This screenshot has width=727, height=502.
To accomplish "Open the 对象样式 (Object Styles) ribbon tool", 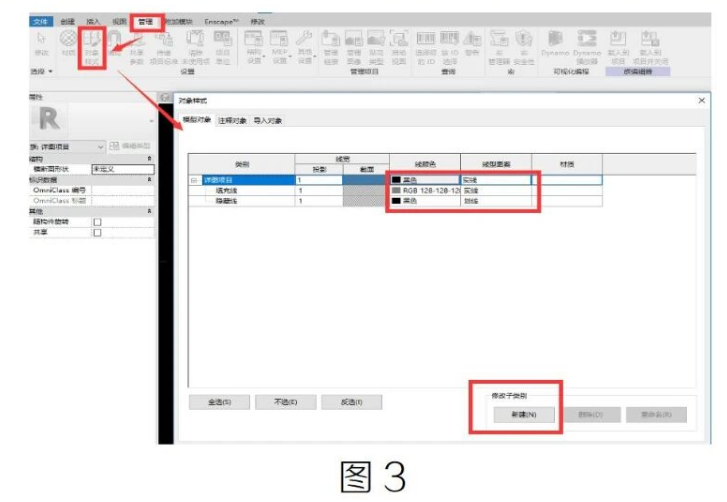I will (x=92, y=48).
